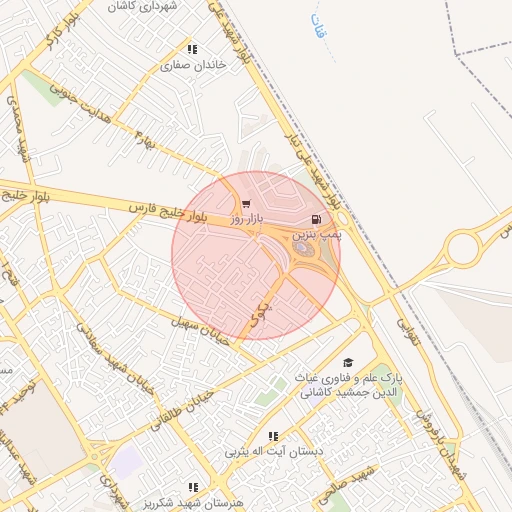Select the بازار روز place label
This screenshot has width=512, height=512.
[x=247, y=219]
